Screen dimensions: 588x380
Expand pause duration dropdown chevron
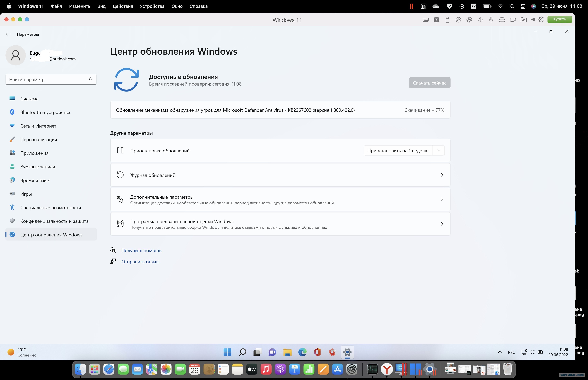pos(438,151)
